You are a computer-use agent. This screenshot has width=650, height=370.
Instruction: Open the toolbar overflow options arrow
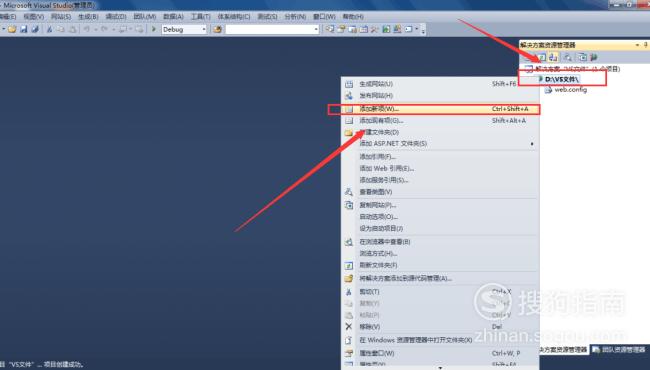coord(423,30)
